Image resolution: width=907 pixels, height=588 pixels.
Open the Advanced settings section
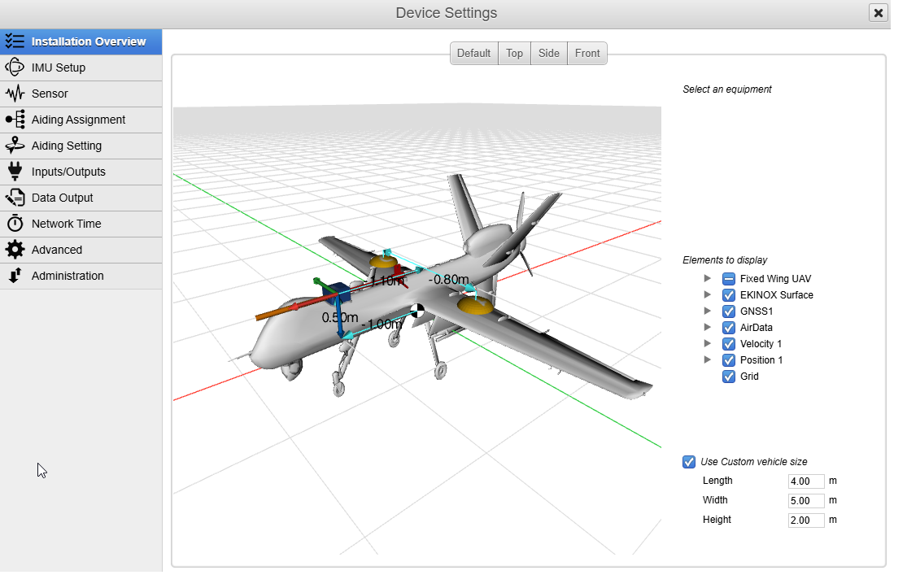click(57, 250)
